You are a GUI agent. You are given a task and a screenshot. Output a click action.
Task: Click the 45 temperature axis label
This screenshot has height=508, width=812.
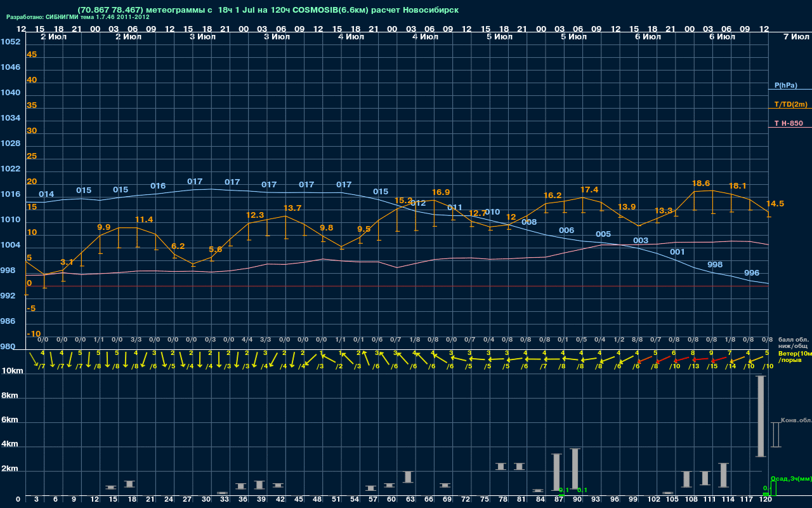(x=32, y=55)
